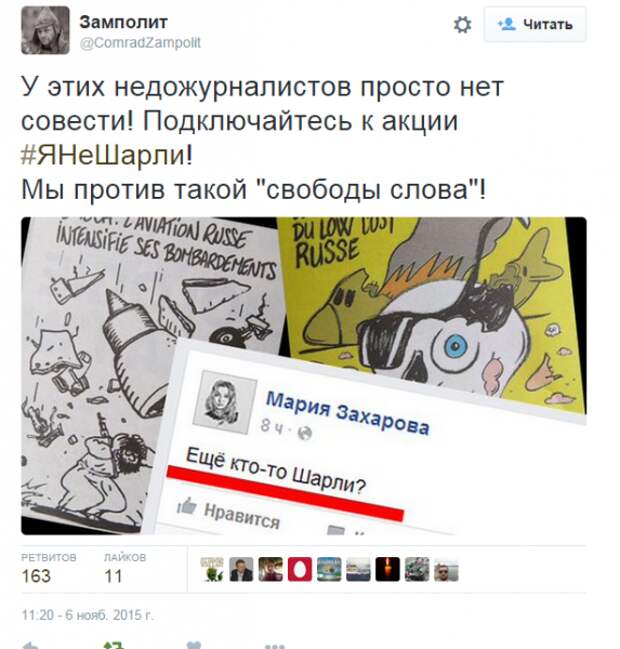Image resolution: width=620 pixels, height=649 pixels.
Task: Open the man in suit avatar
Action: (241, 569)
